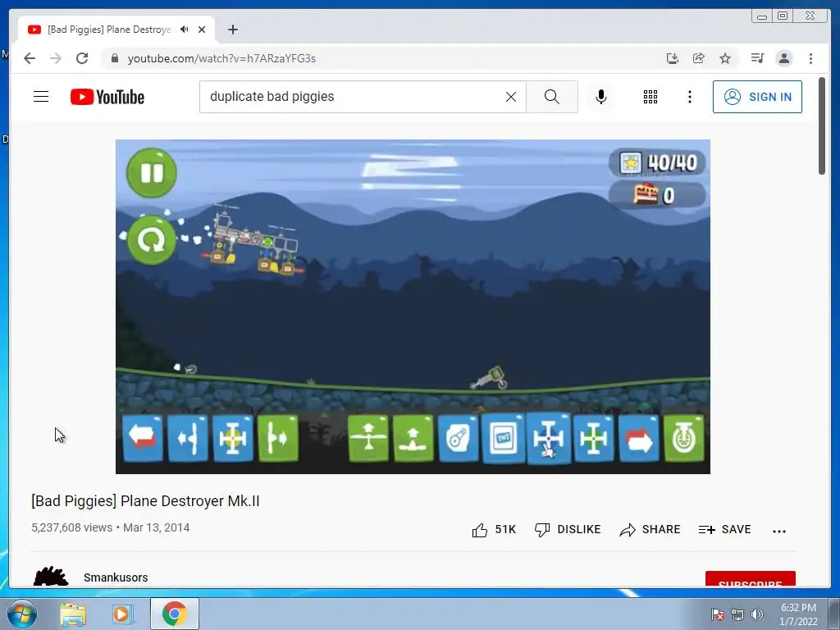
Task: Search with your voice microphone
Action: coord(601,97)
